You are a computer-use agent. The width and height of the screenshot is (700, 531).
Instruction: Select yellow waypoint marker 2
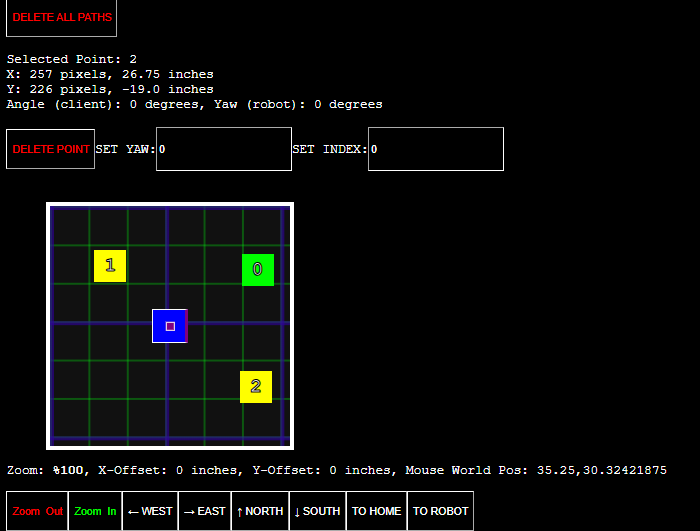coord(256,387)
